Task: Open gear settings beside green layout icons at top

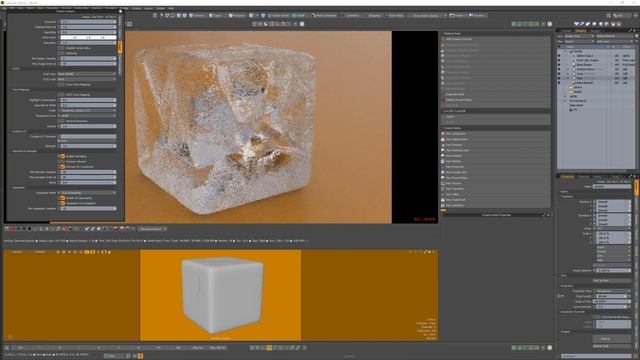Action: [550, 24]
